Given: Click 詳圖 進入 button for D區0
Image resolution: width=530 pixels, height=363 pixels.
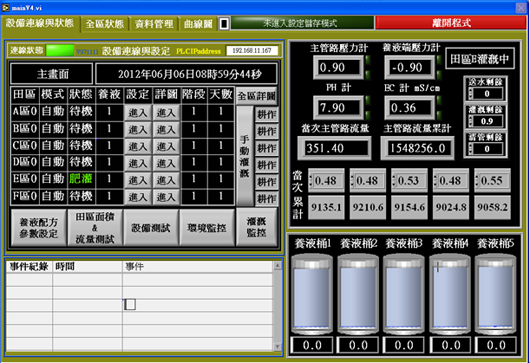Looking at the screenshot, I should (166, 163).
